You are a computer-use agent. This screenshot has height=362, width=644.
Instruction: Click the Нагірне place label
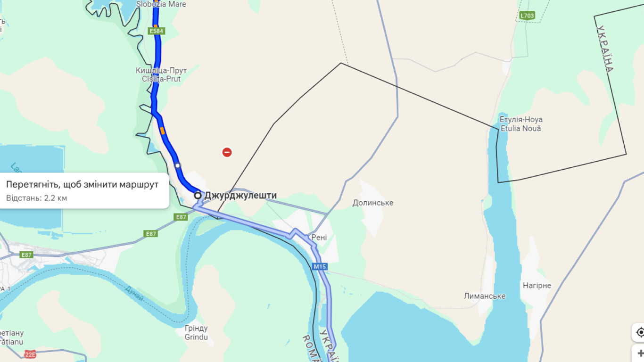tap(537, 285)
